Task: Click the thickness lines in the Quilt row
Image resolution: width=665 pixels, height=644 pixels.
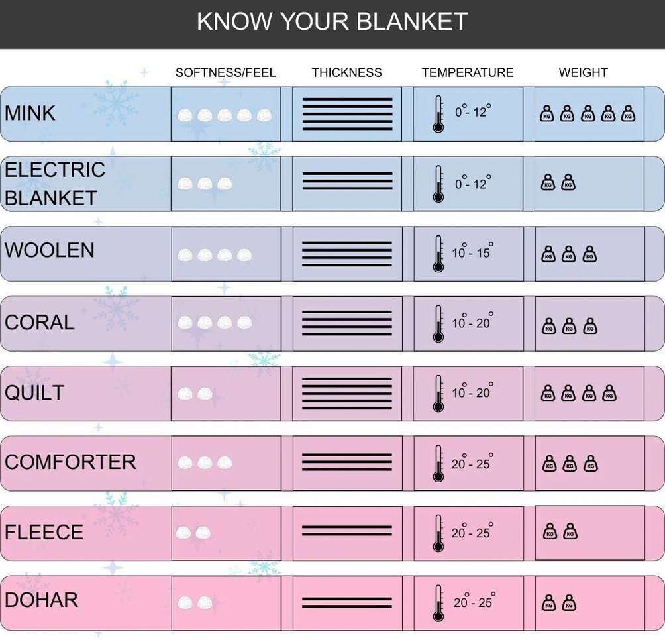Action: (347, 394)
